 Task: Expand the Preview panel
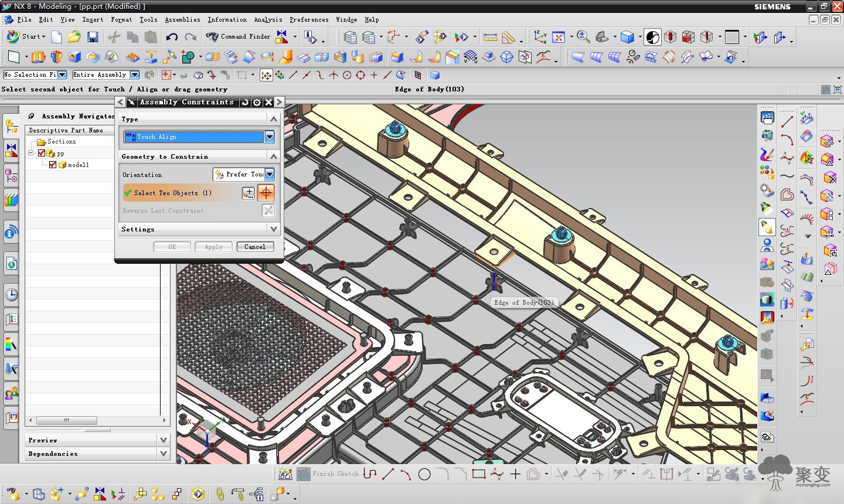[164, 440]
